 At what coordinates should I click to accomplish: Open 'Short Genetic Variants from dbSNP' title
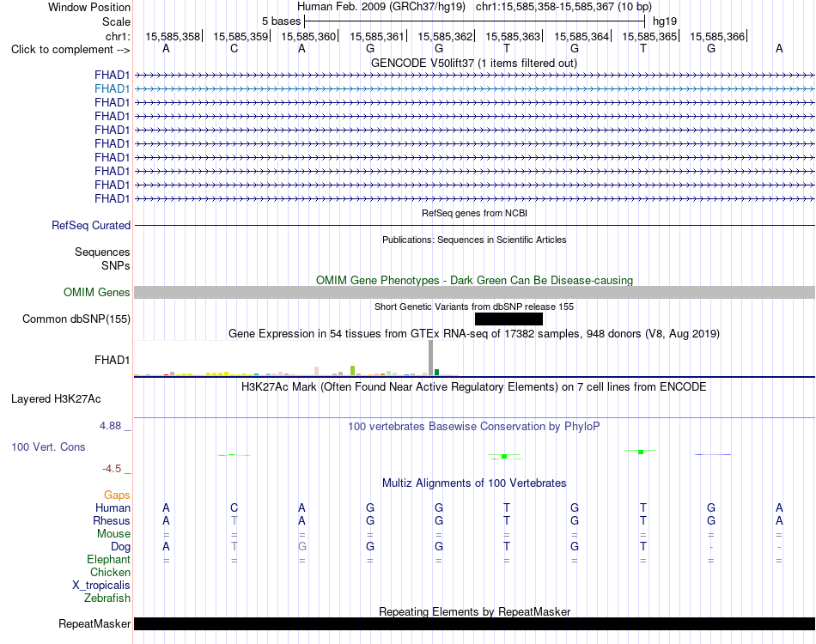pos(474,307)
